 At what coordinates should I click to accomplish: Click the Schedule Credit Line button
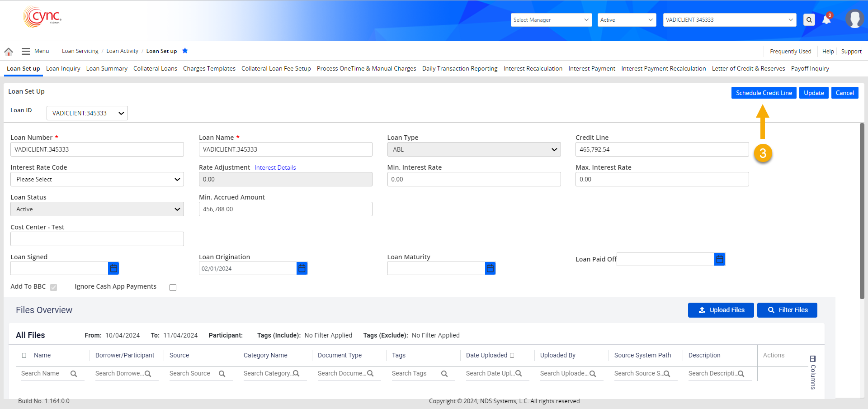[x=764, y=93]
